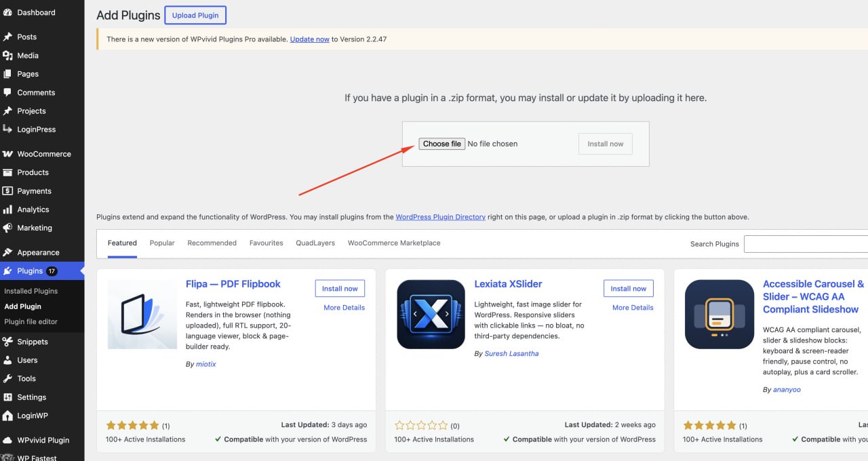Open the Flipa — PDF Flipbook title link
This screenshot has height=461, width=868.
point(233,284)
